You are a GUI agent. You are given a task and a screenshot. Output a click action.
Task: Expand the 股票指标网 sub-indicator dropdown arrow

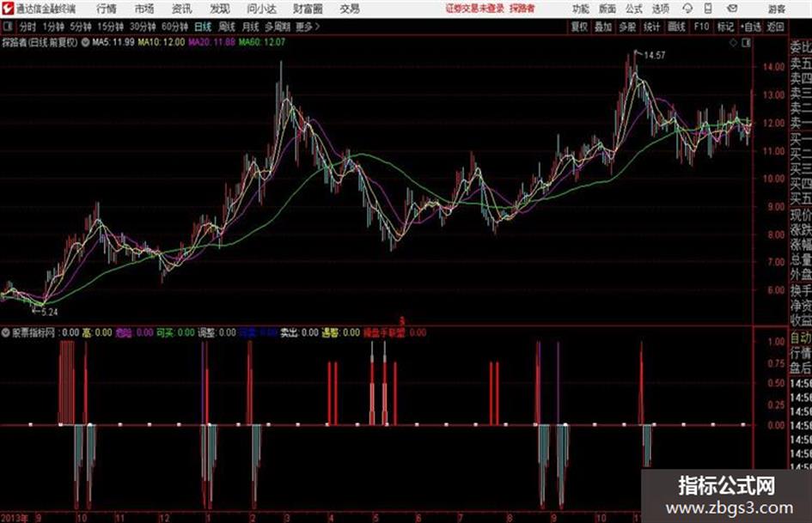click(6, 332)
